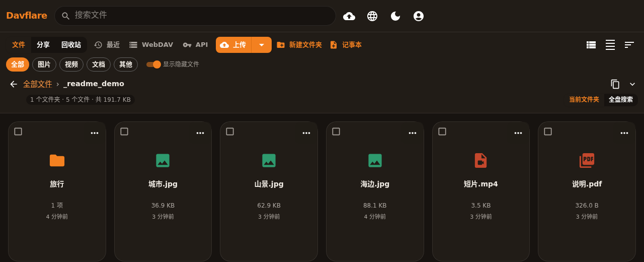The height and width of the screenshot is (262, 644).
Task: Click the 326.0 B size text
Action: tap(587, 206)
